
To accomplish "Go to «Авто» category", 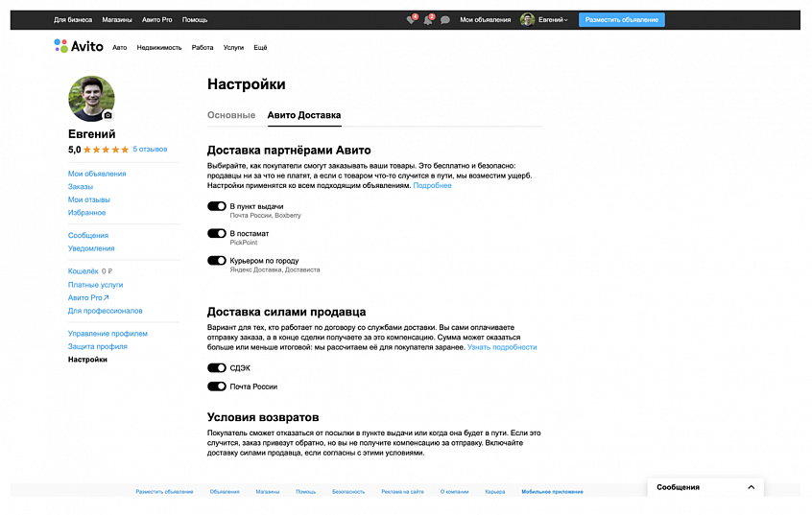I will (120, 48).
